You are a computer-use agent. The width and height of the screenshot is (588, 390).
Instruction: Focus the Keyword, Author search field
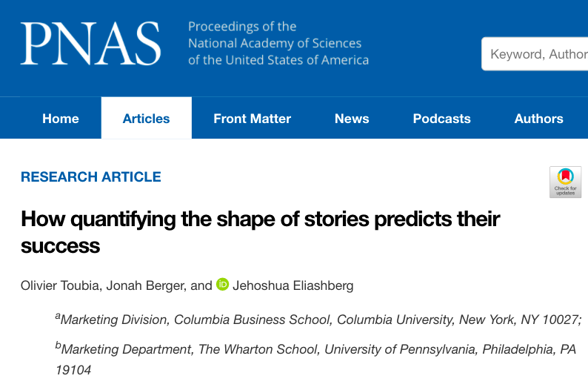tap(537, 54)
